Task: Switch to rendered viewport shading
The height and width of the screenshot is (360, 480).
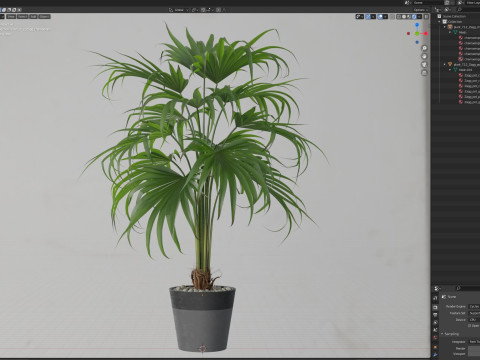Action: (414, 16)
